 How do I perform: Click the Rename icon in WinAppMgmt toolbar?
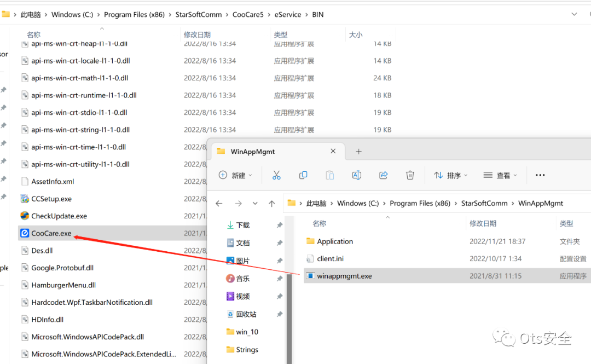pos(357,175)
